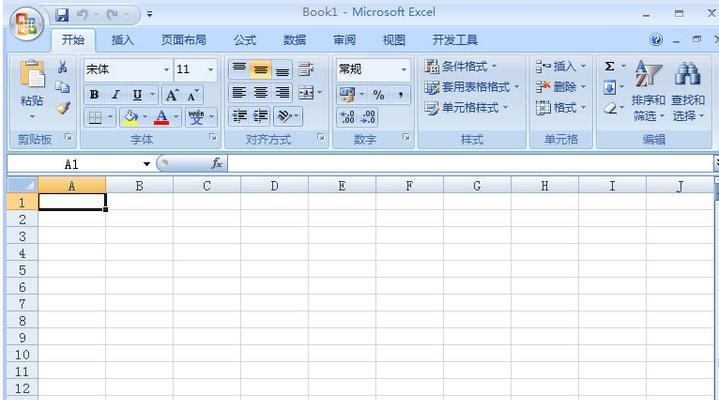
Task: Click the Decrease Indent icon
Action: coord(239,116)
